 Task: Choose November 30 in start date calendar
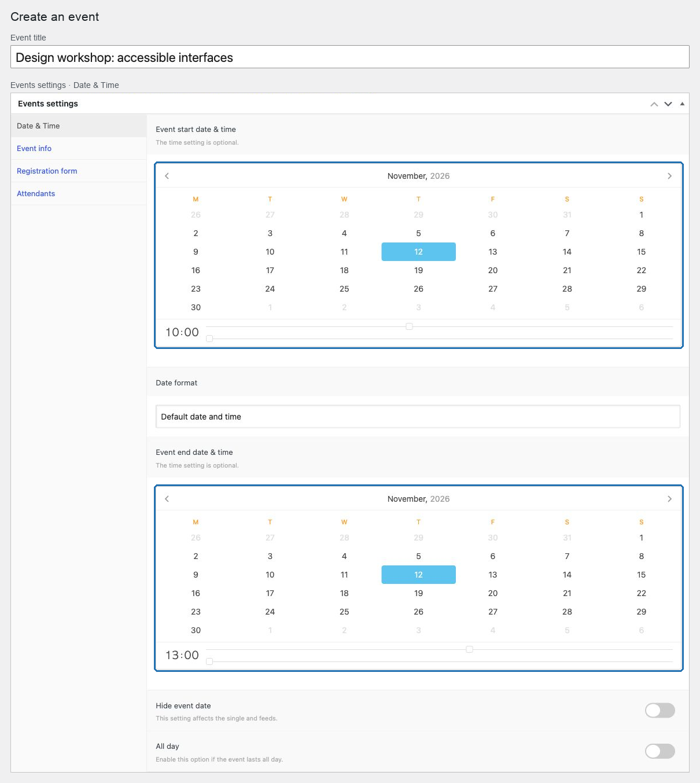(x=196, y=307)
